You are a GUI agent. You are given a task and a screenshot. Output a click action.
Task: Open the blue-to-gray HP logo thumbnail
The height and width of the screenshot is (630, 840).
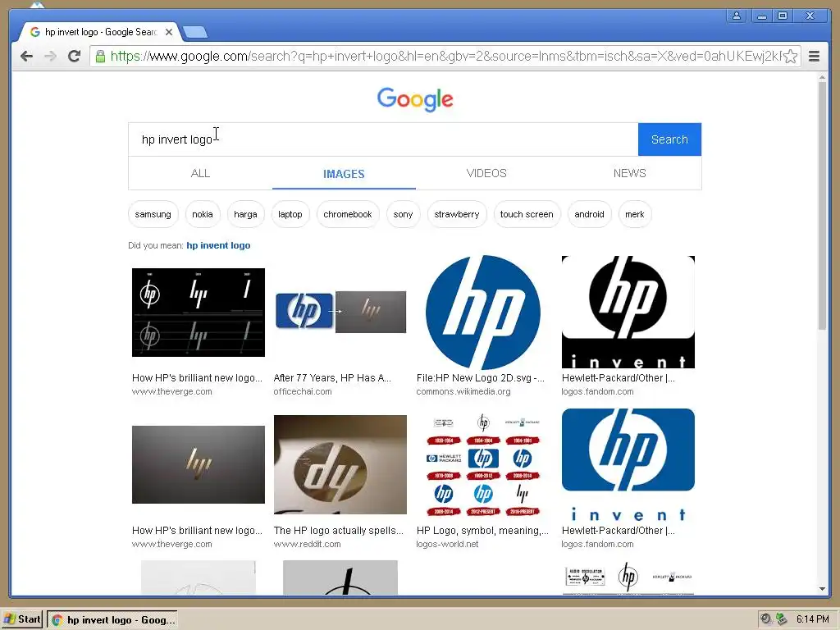340,312
